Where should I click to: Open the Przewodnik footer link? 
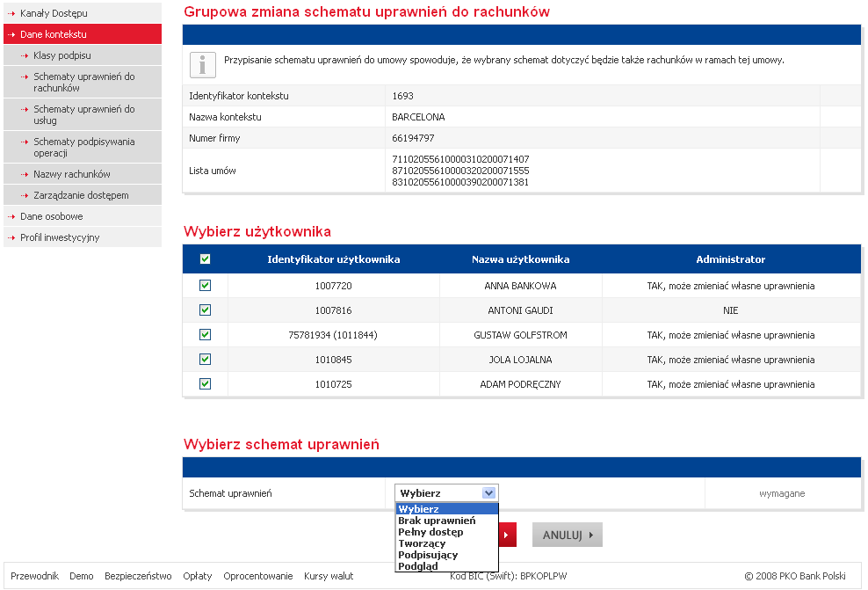(x=34, y=576)
